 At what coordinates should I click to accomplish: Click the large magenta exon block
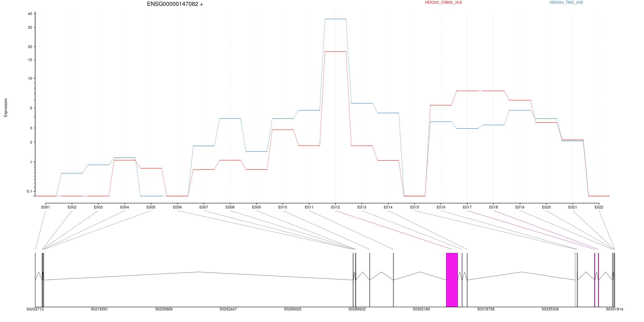[x=452, y=280]
